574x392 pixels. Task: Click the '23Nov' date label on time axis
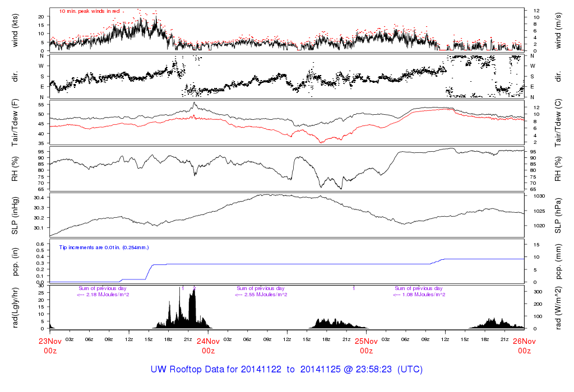tap(50, 341)
